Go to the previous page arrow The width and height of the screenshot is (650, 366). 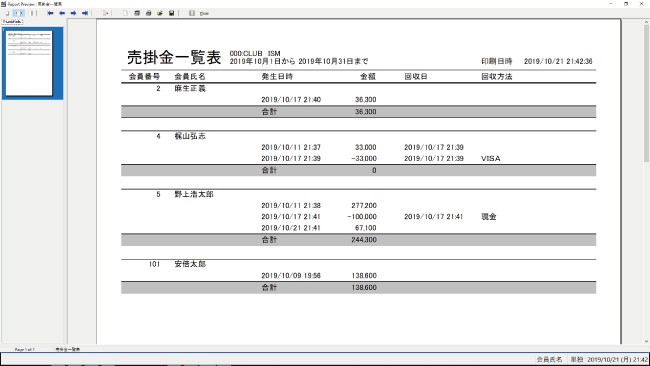pyautogui.click(x=62, y=13)
